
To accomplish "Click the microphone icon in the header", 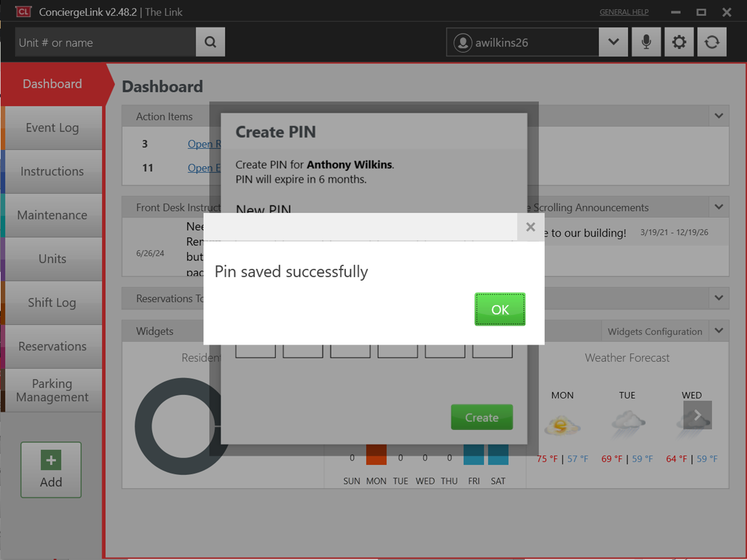I will point(646,42).
